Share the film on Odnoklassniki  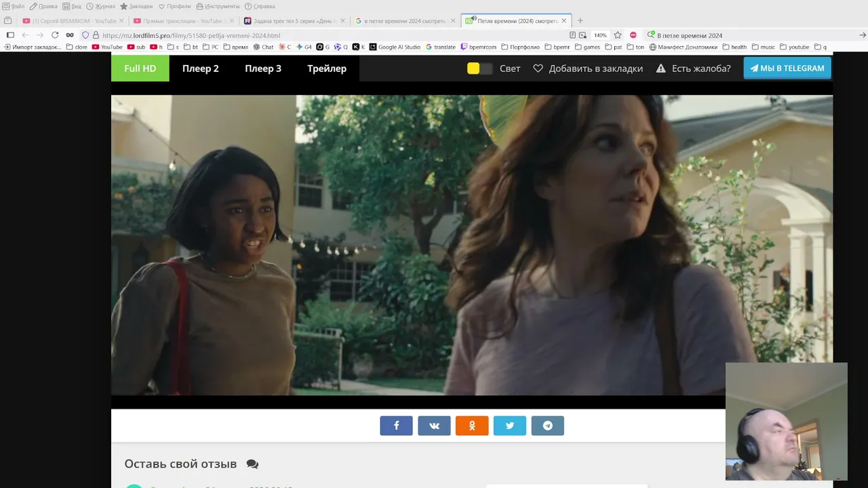point(472,426)
